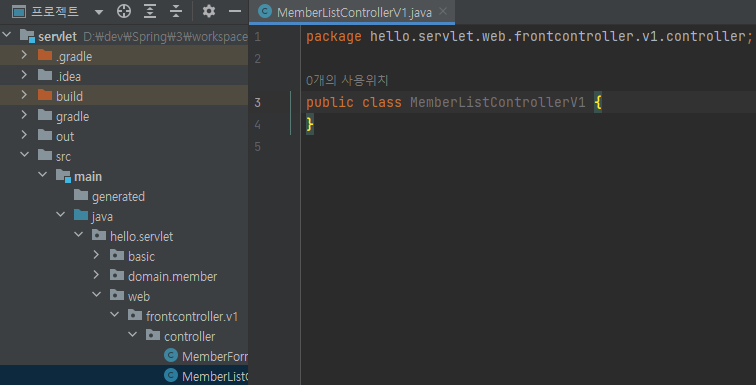Collapse the web package
This screenshot has width=756, height=385.
click(x=96, y=295)
